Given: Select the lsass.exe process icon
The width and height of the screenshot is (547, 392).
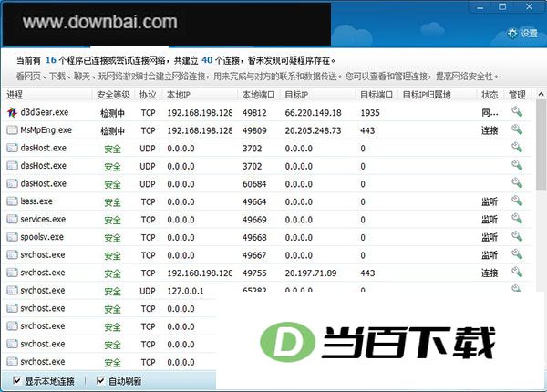Looking at the screenshot, I should pyautogui.click(x=12, y=201).
